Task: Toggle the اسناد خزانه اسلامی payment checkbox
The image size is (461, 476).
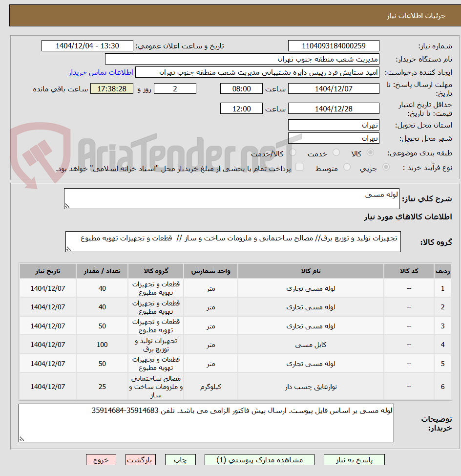Action: point(299,167)
